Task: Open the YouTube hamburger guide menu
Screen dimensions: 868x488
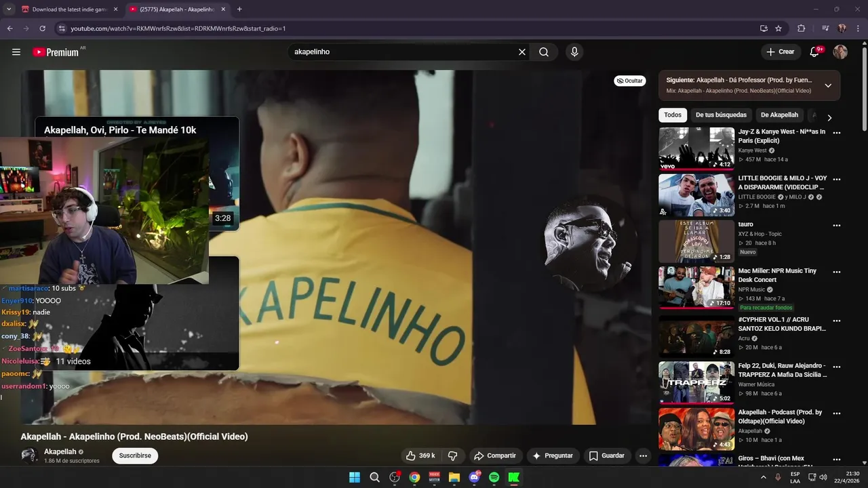Action: click(16, 52)
